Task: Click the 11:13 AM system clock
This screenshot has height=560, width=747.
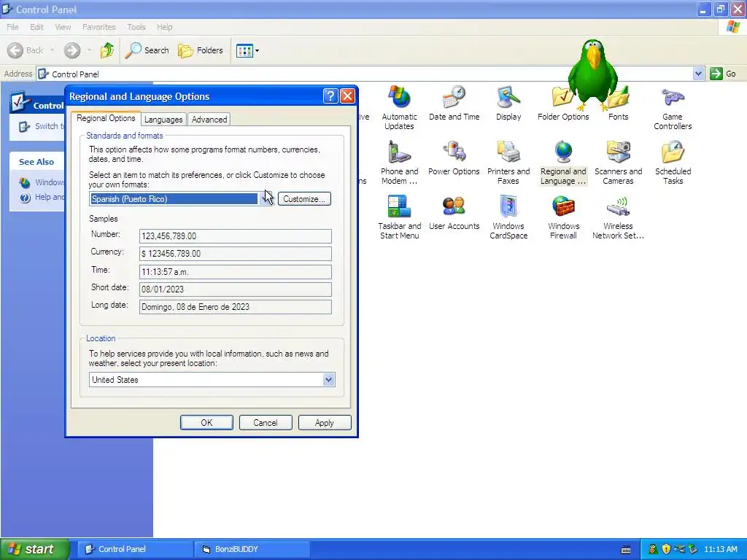Action: point(720,550)
